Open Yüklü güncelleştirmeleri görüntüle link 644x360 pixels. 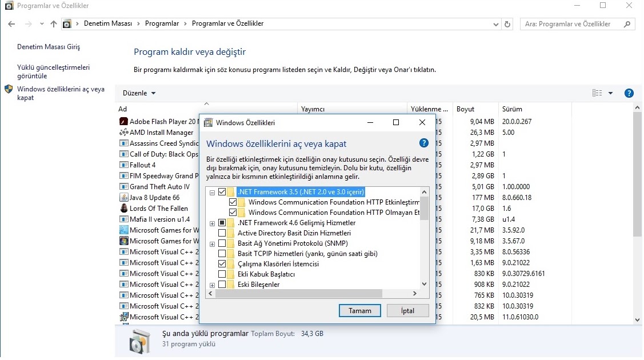click(53, 71)
